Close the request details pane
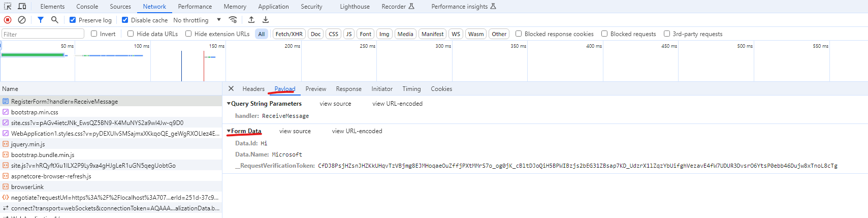Screen dimensions: 868x218 pyautogui.click(x=231, y=88)
